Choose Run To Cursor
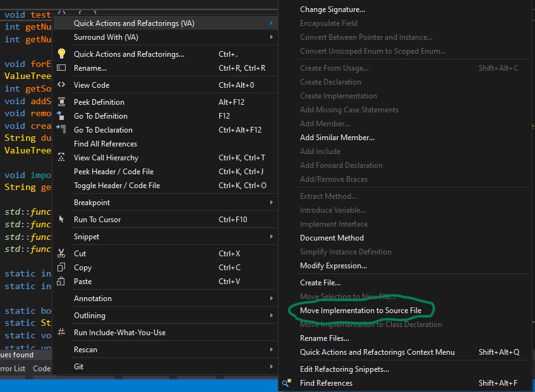The image size is (535, 392). tap(97, 220)
